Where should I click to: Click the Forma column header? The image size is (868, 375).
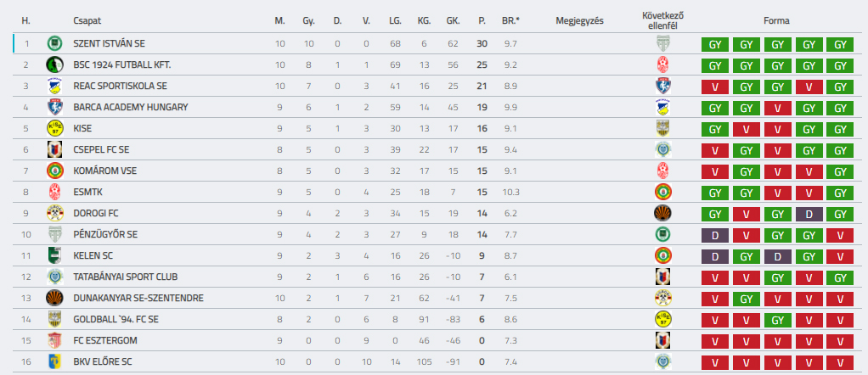coord(777,20)
